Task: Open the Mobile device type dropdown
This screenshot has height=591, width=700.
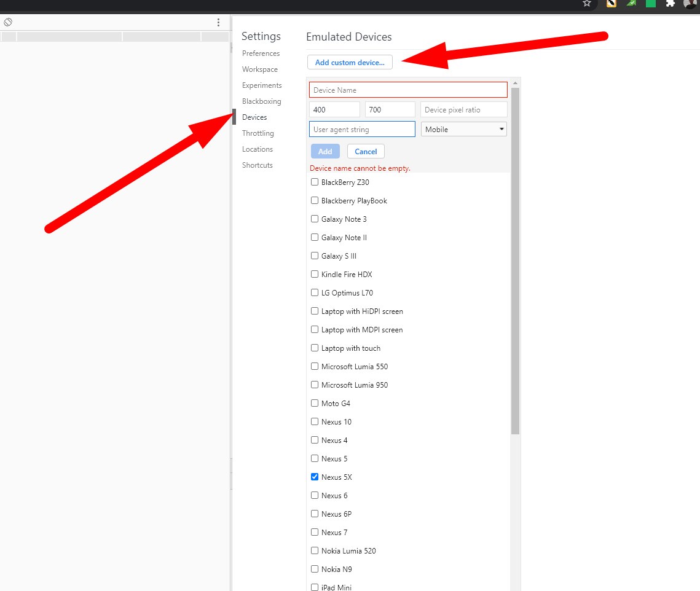Action: [x=464, y=129]
